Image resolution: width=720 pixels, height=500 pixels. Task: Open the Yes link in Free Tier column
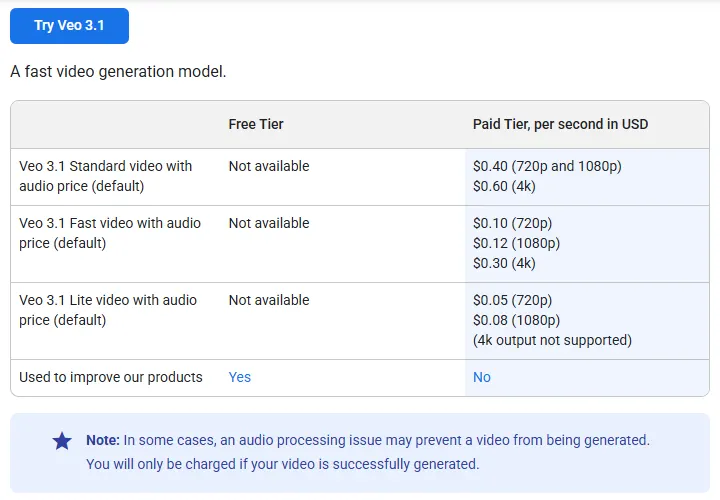pyautogui.click(x=240, y=377)
